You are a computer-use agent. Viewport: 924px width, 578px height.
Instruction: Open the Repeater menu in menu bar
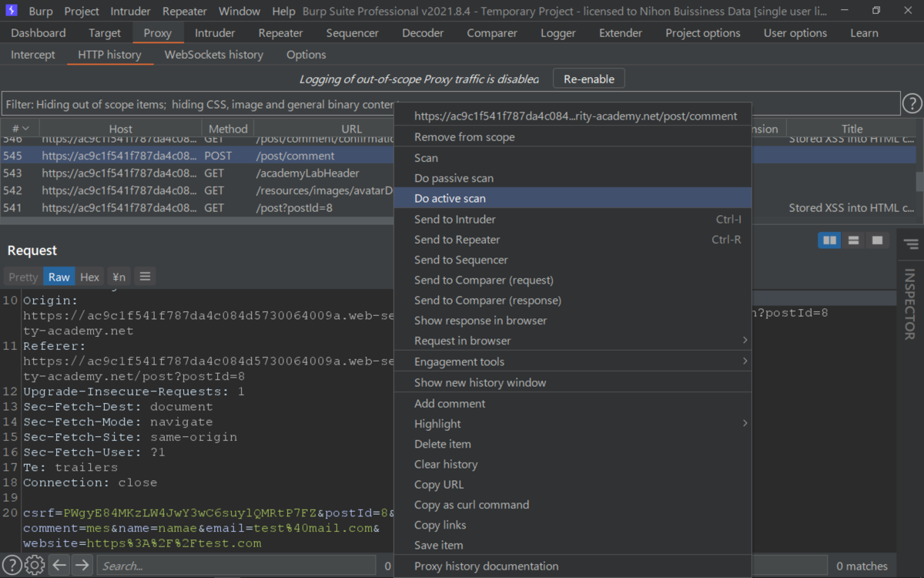pos(185,12)
